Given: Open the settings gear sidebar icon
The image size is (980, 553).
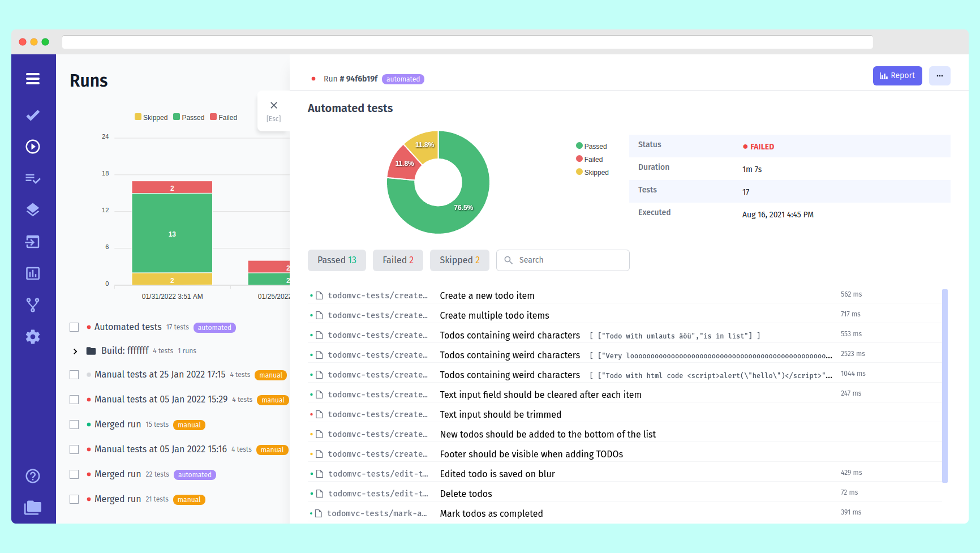Looking at the screenshot, I should click(x=33, y=337).
